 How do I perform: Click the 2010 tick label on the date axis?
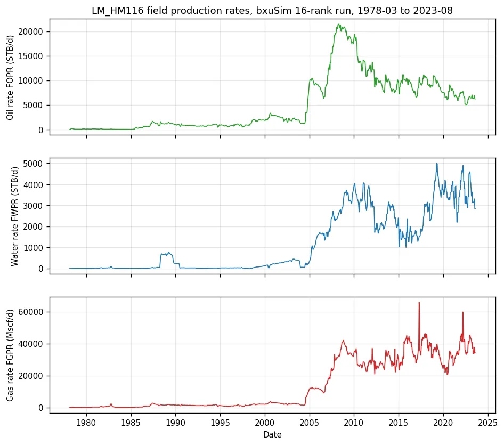pos(354,423)
